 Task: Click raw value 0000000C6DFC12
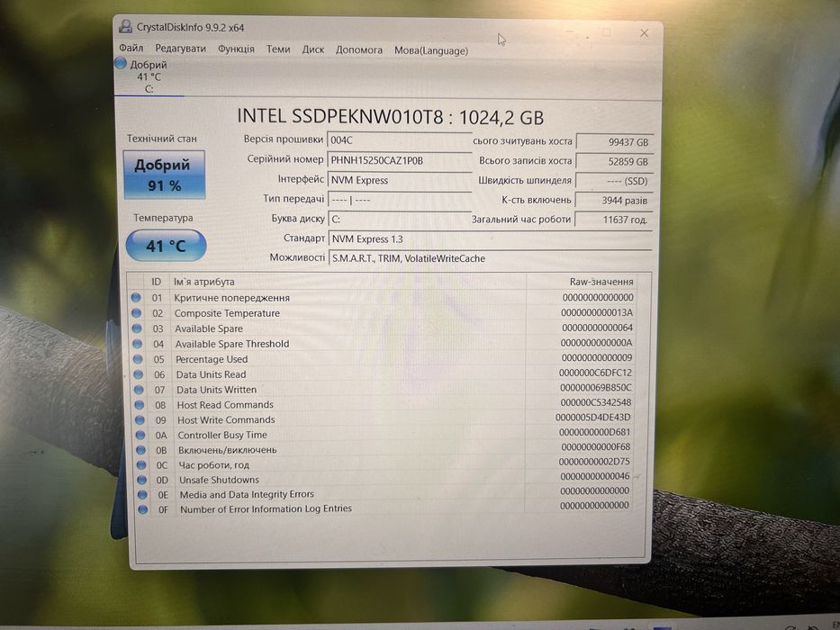(595, 373)
